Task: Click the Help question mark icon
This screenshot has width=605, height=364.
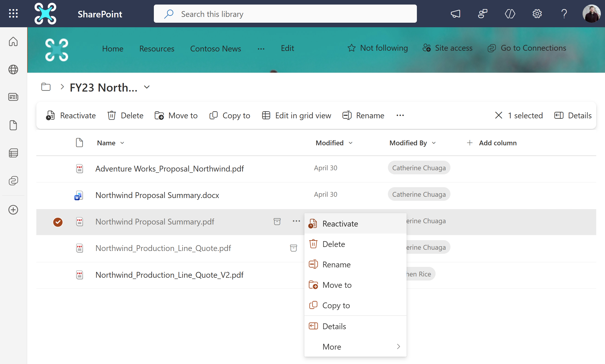Action: [564, 14]
